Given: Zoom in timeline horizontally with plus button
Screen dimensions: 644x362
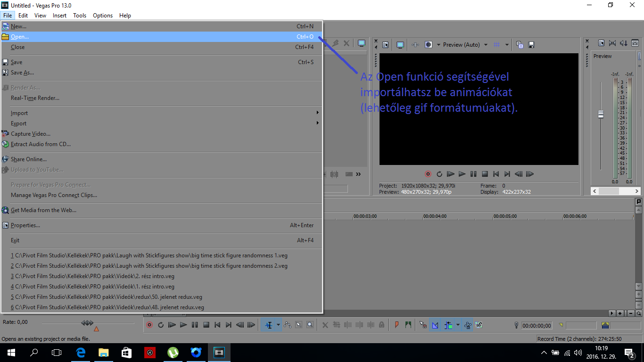Looking at the screenshot, I should pyautogui.click(x=620, y=313).
